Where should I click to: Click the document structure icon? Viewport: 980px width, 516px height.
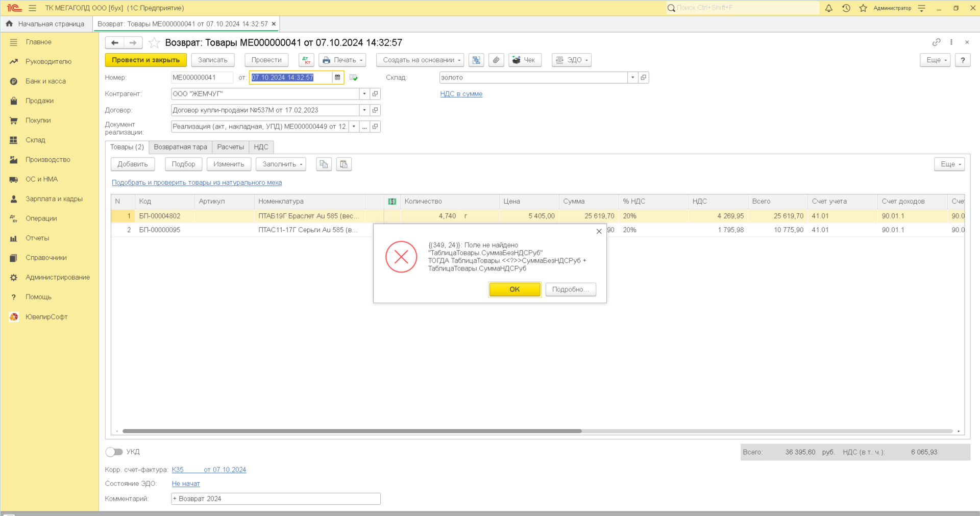pyautogui.click(x=476, y=60)
